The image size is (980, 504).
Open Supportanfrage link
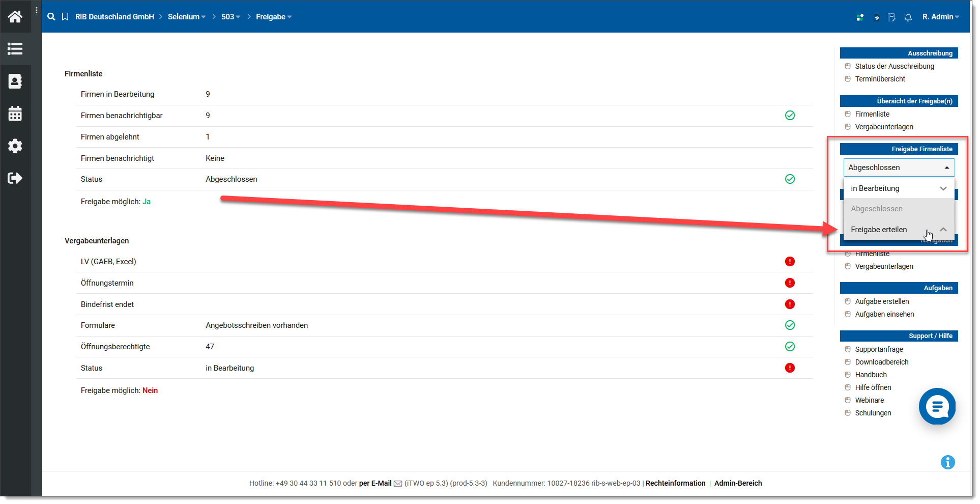pos(879,349)
